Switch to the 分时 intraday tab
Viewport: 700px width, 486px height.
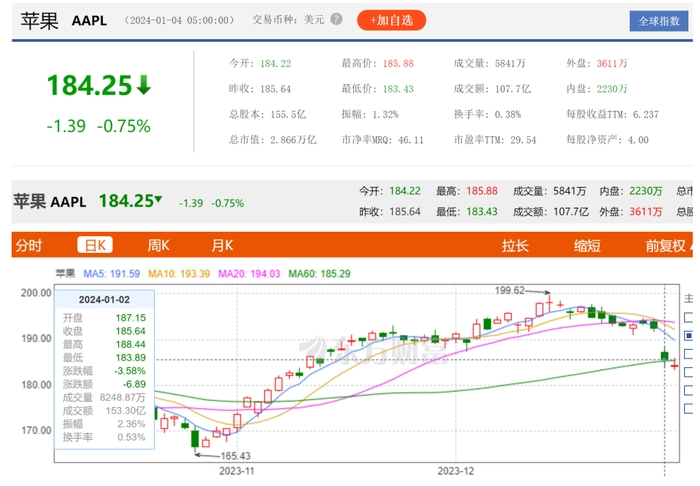click(30, 245)
